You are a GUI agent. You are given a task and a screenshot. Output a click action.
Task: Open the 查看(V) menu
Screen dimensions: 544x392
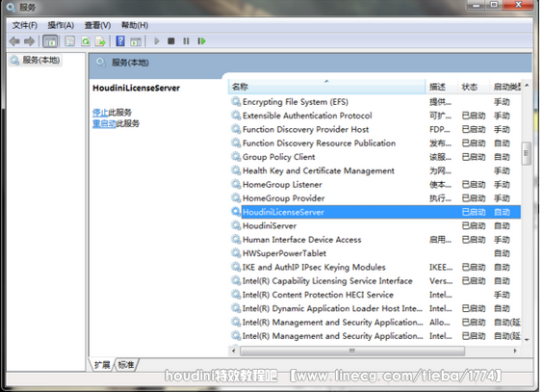tap(97, 25)
